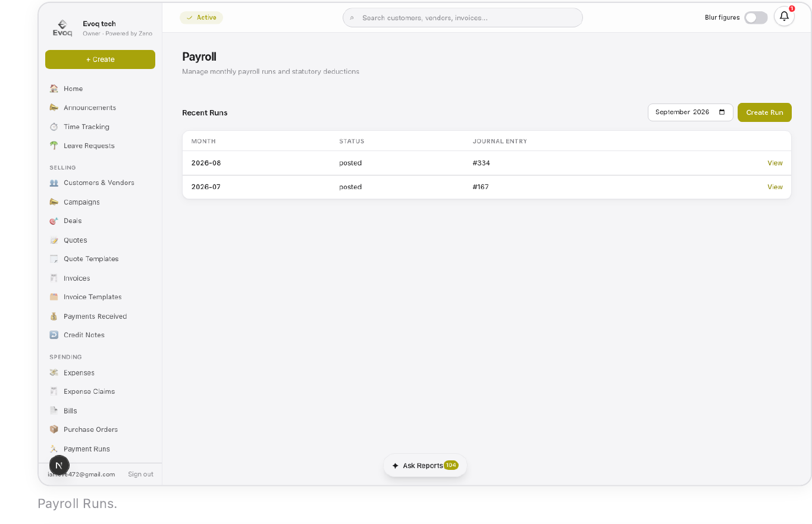Open Invoice Templates page
Viewport: 812px width, 524px height.
pos(93,297)
